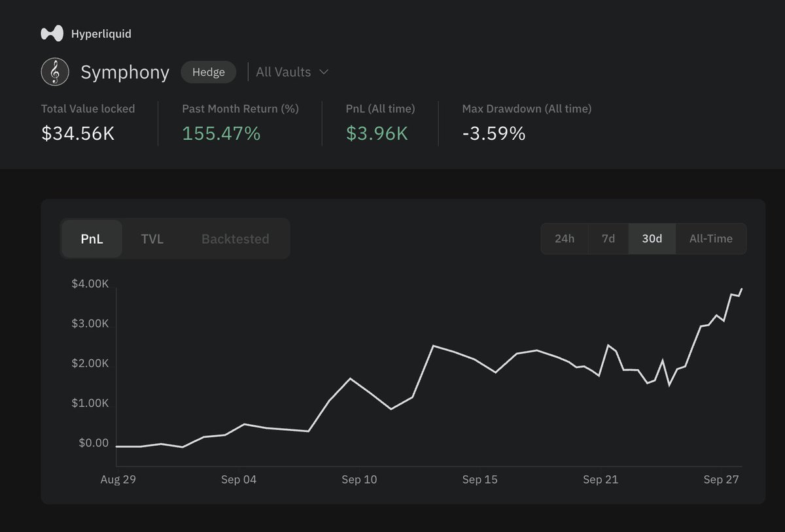Click the Aug 29 x-axis date

(x=118, y=480)
